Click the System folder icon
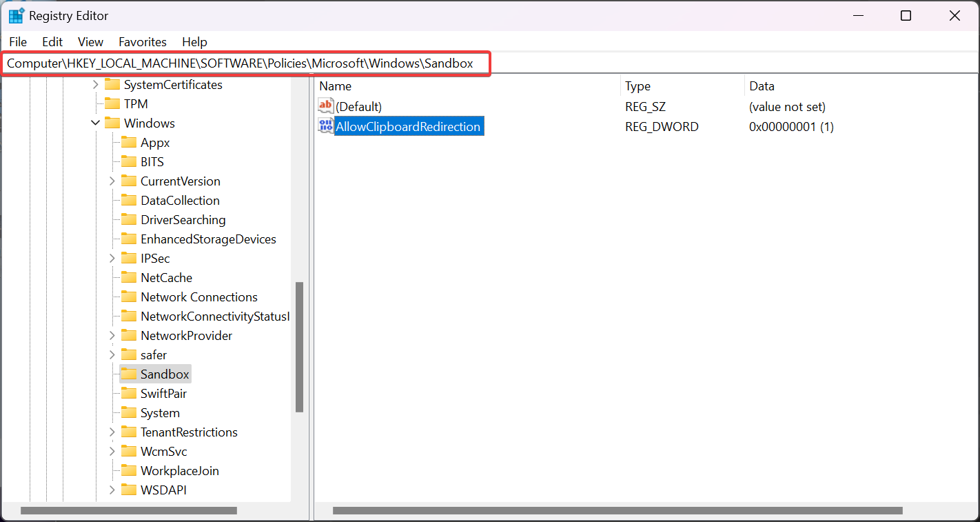 [129, 413]
